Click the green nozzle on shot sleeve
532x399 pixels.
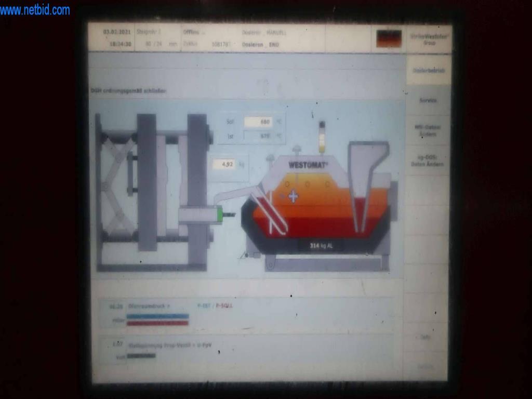[x=220, y=214]
